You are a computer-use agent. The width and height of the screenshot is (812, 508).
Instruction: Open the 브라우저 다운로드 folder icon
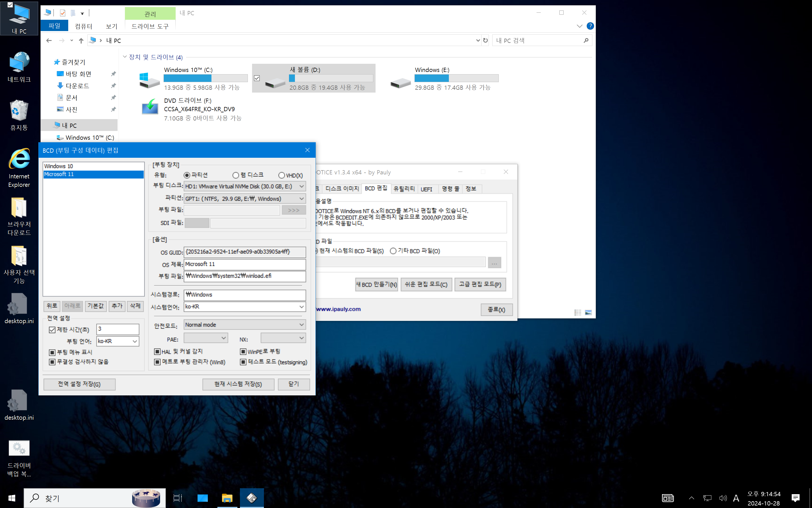pos(19,216)
